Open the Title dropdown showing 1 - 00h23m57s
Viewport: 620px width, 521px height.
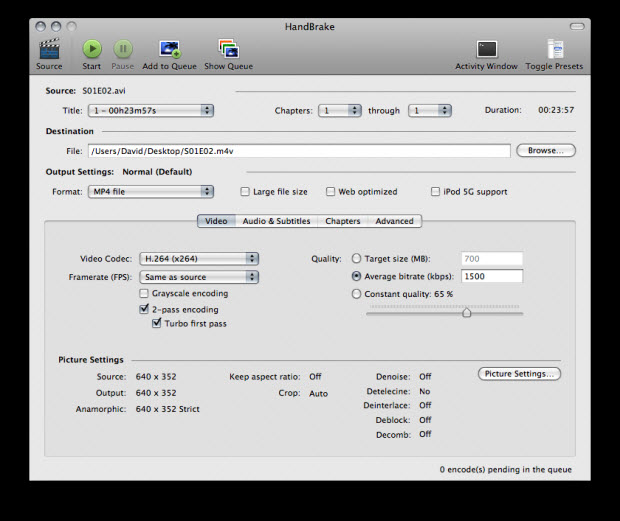coord(151,111)
